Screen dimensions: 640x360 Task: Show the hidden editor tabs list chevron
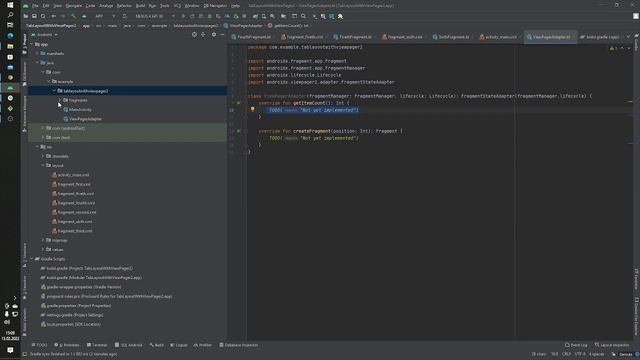(x=628, y=37)
